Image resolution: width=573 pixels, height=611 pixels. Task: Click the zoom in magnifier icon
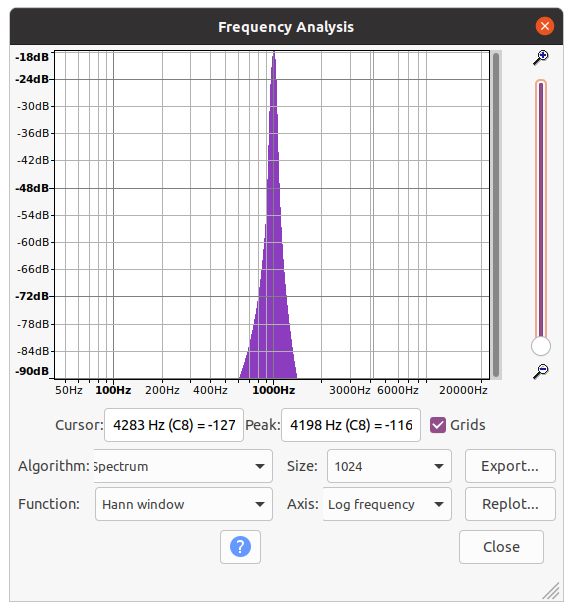coord(541,58)
